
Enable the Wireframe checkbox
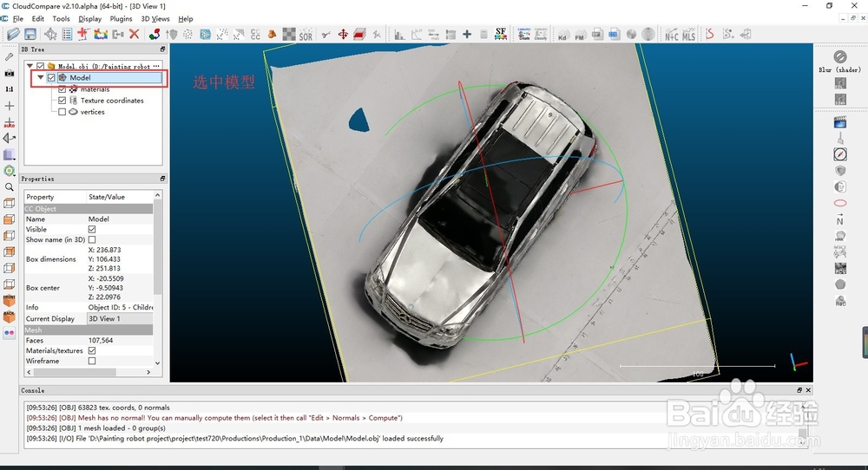point(92,361)
